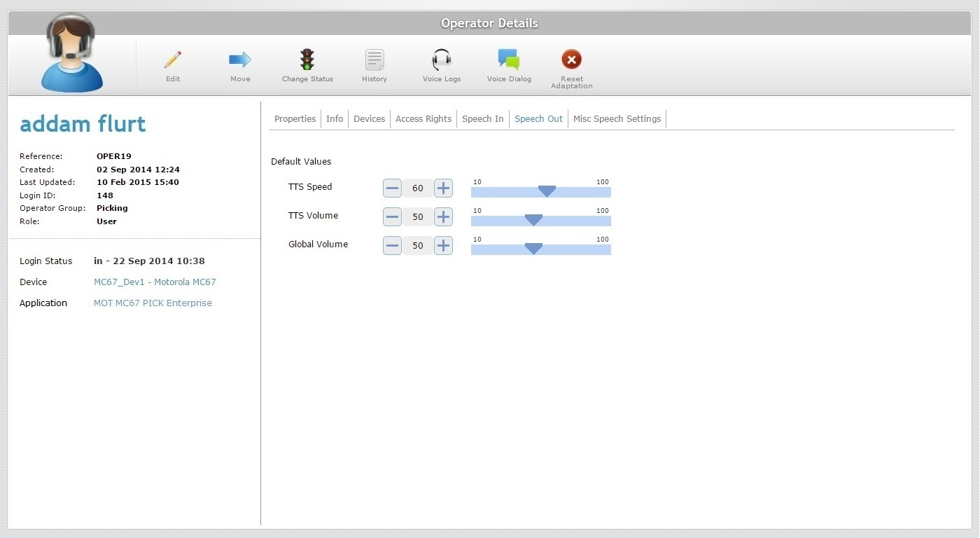Image resolution: width=980 pixels, height=538 pixels.
Task: Switch to the Devices tab
Action: (369, 119)
